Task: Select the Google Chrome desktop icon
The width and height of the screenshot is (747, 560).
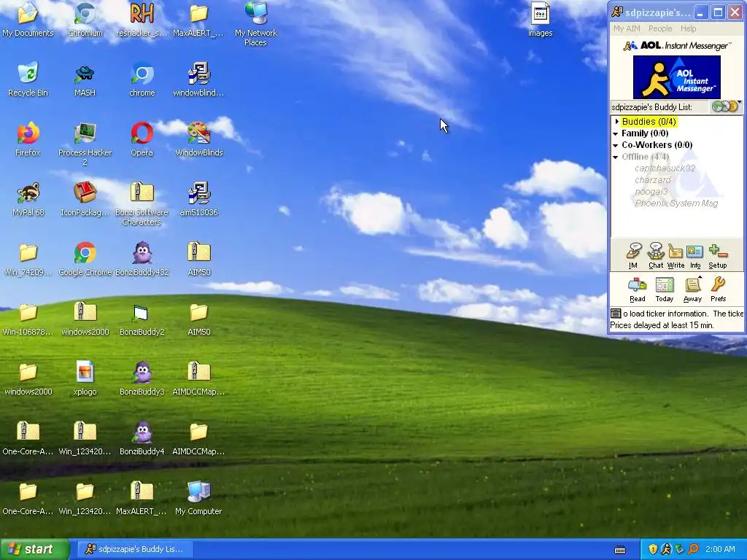Action: point(85,259)
